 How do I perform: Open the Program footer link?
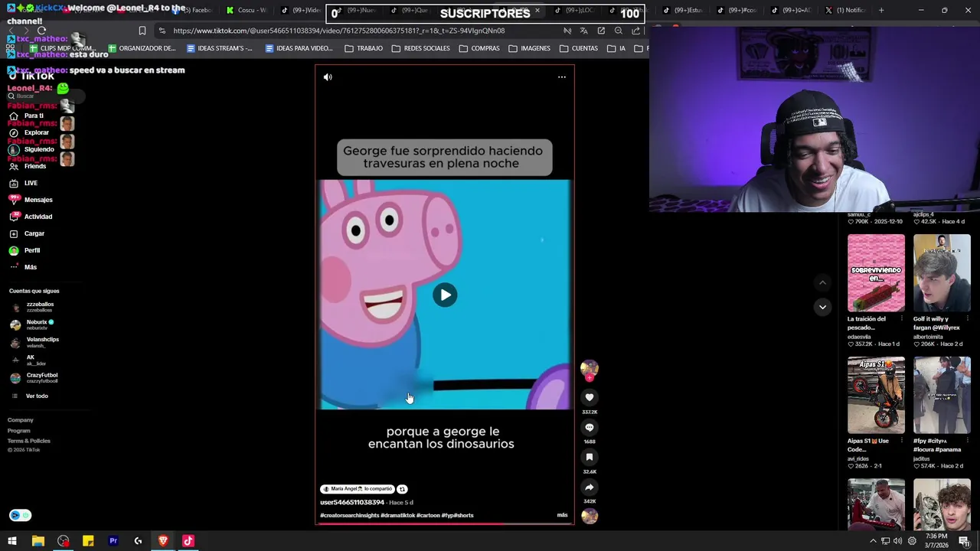[19, 431]
